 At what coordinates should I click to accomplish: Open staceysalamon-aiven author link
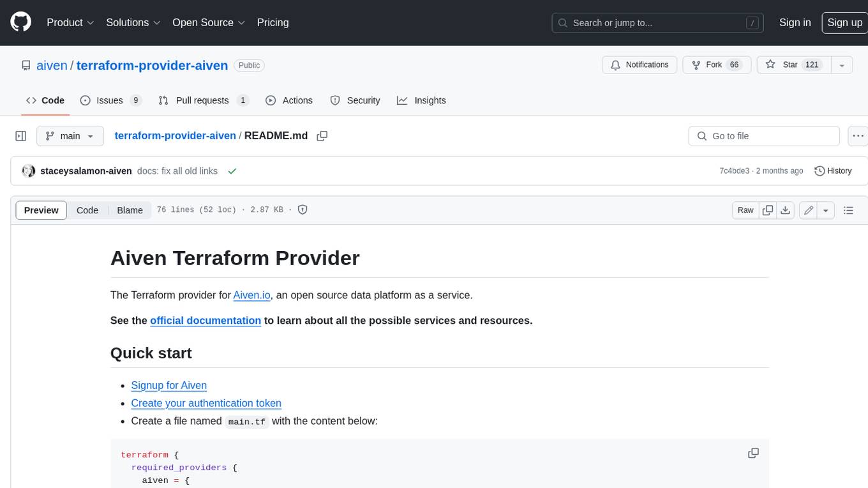pyautogui.click(x=86, y=171)
